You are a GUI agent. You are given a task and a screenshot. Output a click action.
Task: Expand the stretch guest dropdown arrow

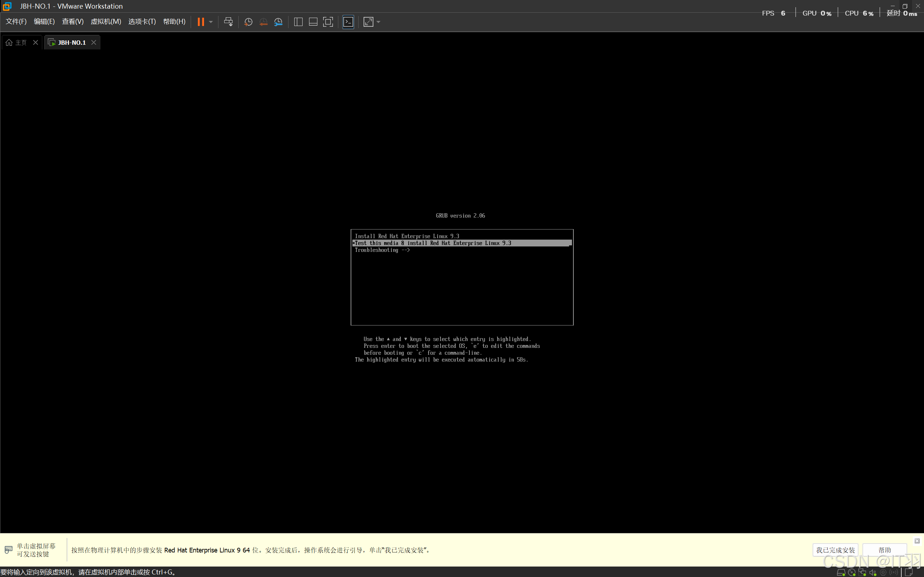(378, 22)
